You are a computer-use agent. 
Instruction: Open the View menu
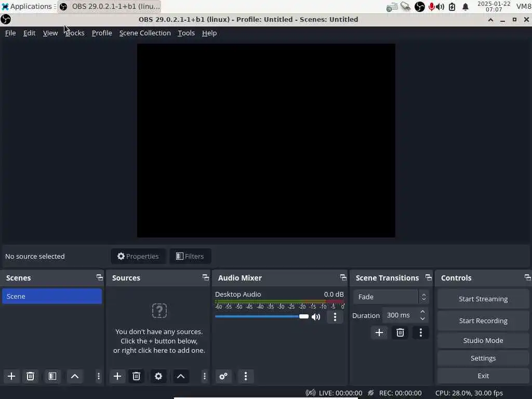point(50,33)
